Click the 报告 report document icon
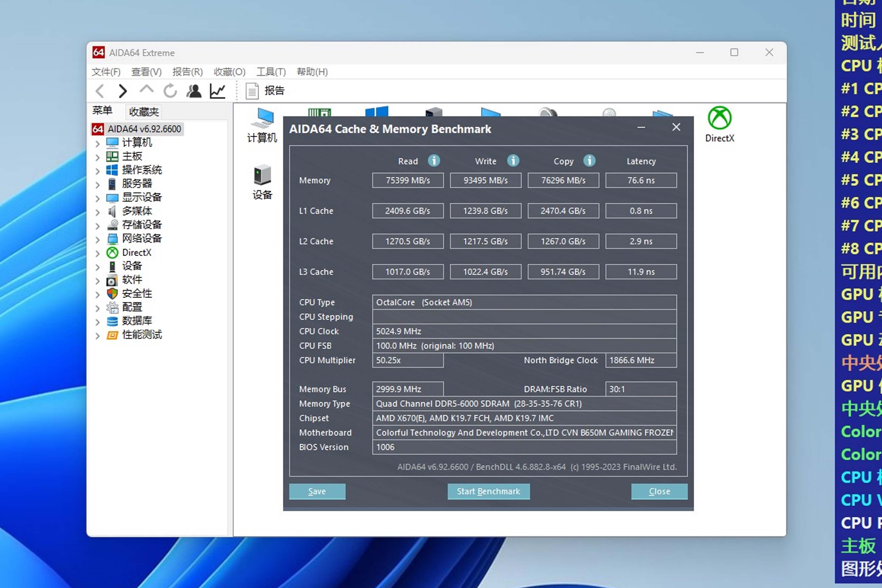Image resolution: width=882 pixels, height=588 pixels. [x=252, y=91]
